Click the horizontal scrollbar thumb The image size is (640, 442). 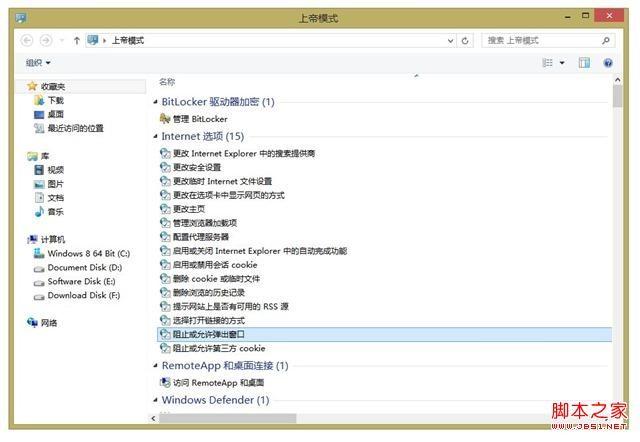point(228,418)
